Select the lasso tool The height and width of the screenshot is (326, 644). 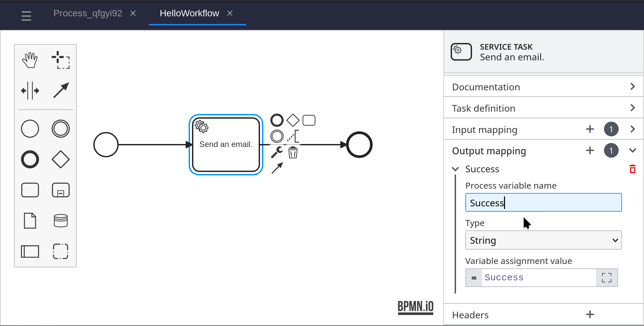click(61, 60)
